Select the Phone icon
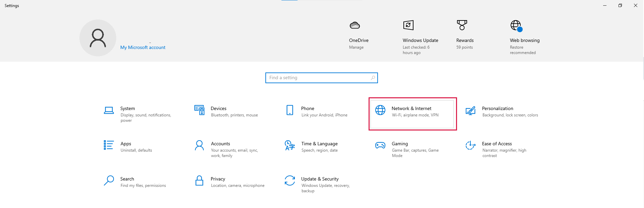Viewport: 644px width, 208px height. point(290,110)
